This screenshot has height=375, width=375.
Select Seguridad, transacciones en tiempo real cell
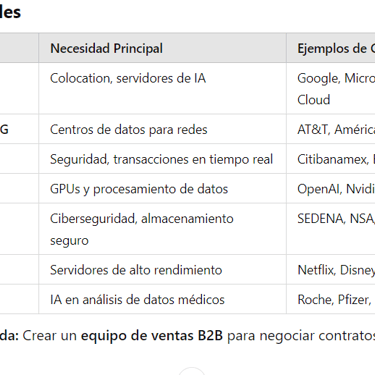[162, 159]
